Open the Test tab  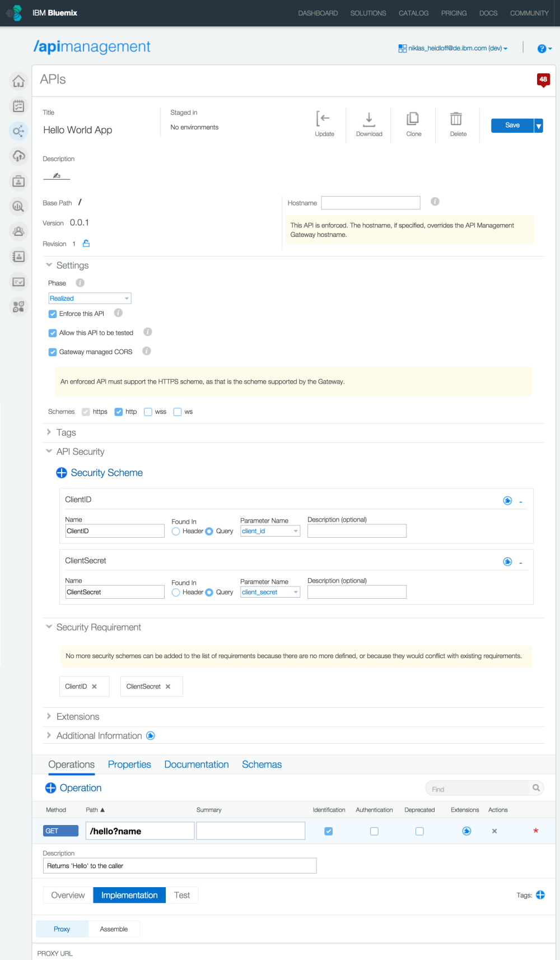pyautogui.click(x=182, y=895)
